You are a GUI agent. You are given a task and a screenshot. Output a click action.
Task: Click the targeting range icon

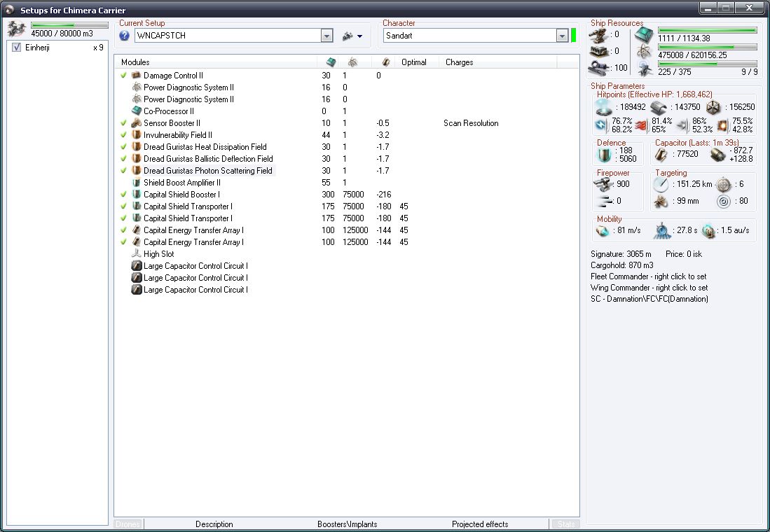coord(661,185)
